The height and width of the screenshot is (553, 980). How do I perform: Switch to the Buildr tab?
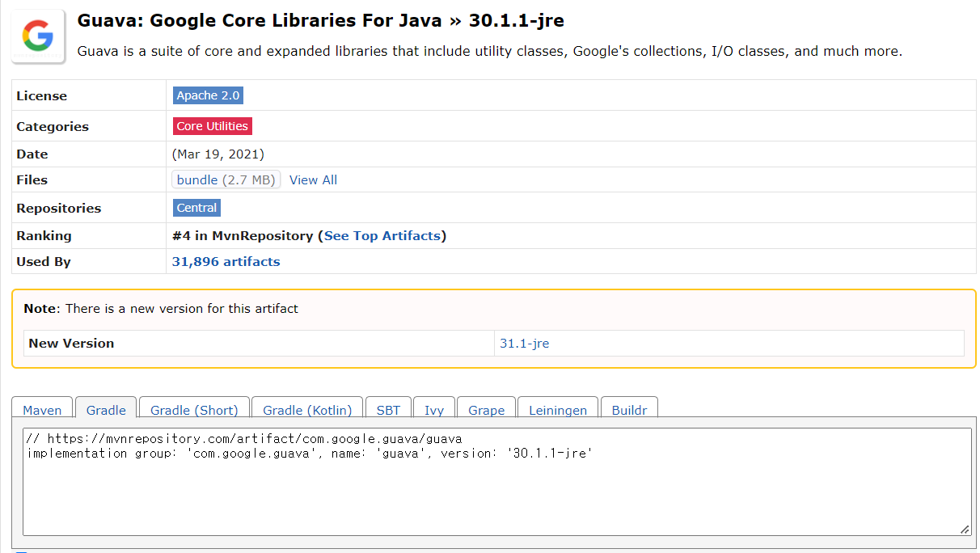point(629,408)
